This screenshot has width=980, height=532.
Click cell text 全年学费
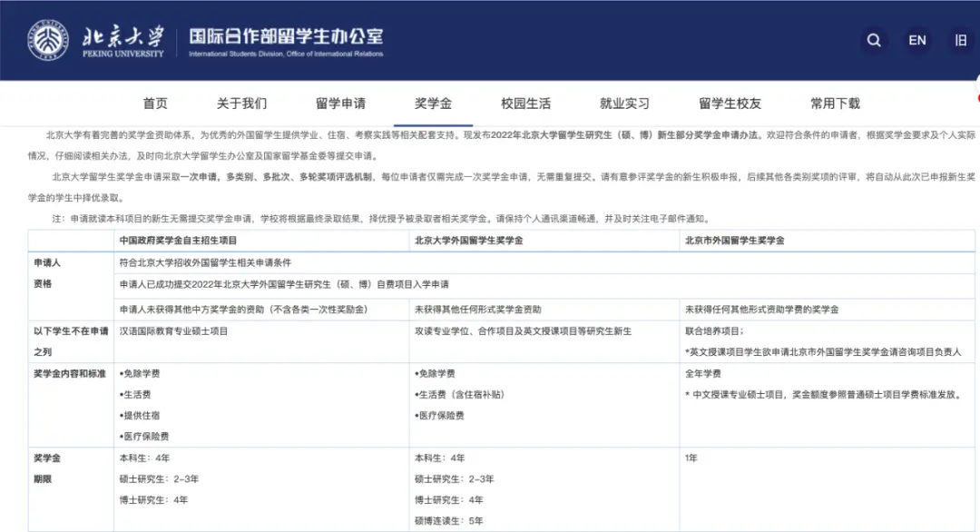703,374
